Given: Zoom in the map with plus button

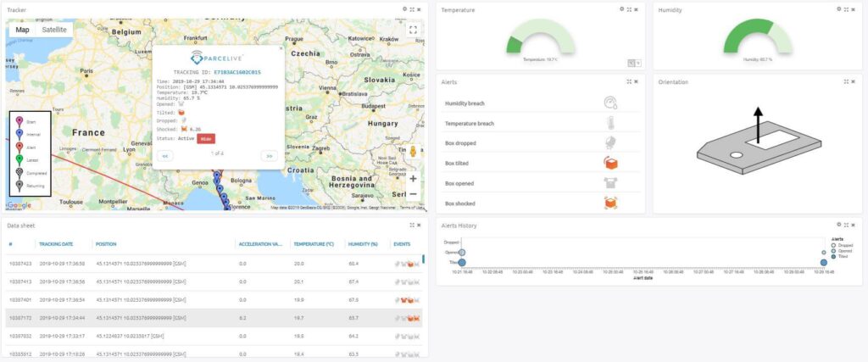Looking at the screenshot, I should tap(413, 179).
